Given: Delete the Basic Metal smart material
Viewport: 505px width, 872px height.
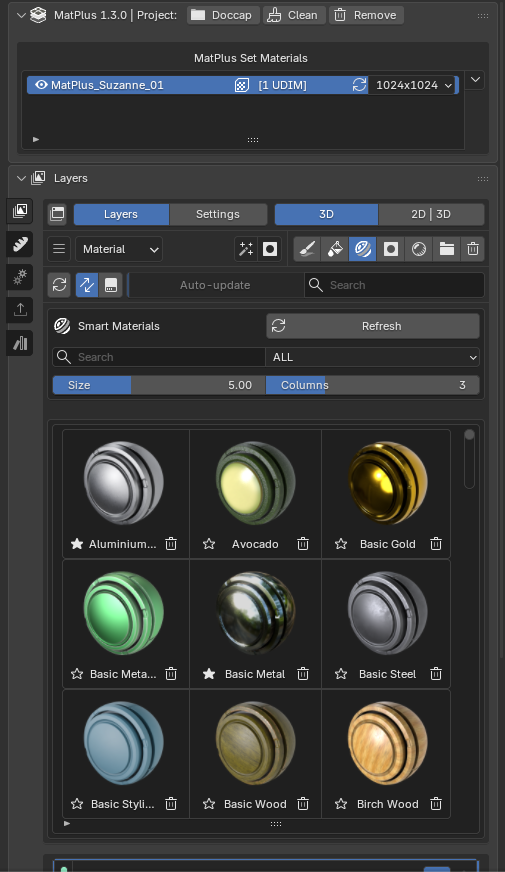Looking at the screenshot, I should click(303, 674).
